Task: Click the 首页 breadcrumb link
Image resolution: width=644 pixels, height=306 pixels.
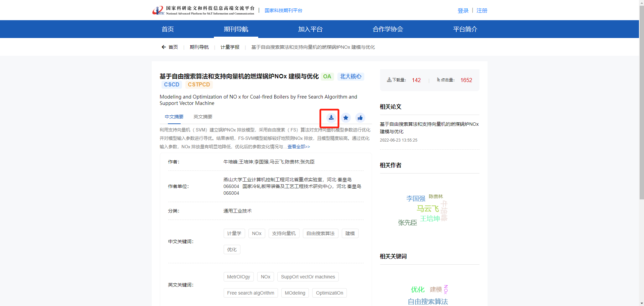Action: point(173,47)
